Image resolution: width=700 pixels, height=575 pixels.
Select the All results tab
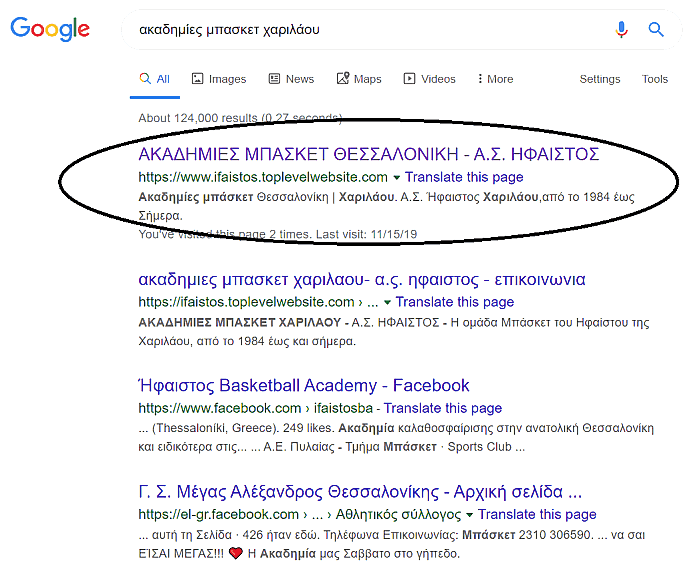click(x=154, y=79)
